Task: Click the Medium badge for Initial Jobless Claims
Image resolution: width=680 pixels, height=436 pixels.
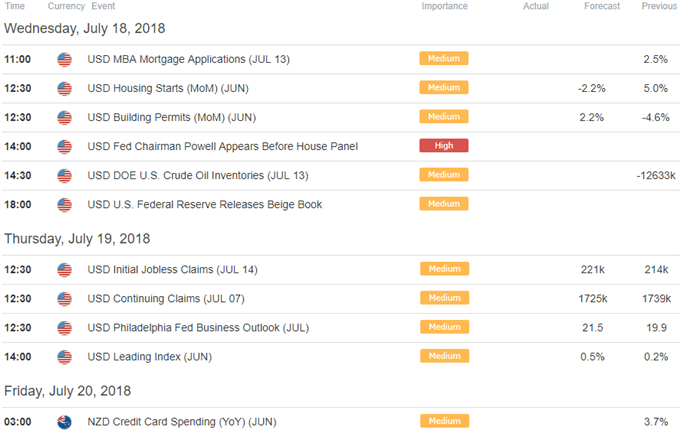Action: pos(445,269)
